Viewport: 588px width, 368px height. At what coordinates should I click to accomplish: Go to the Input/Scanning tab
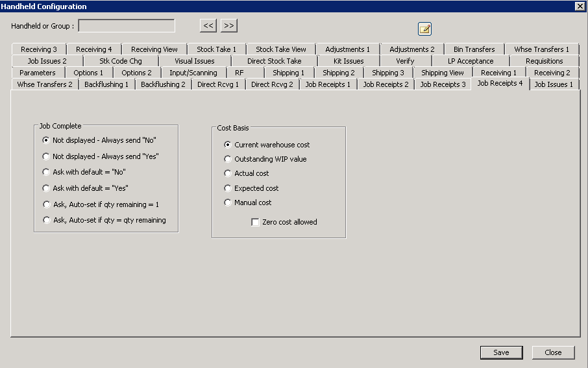tap(193, 73)
